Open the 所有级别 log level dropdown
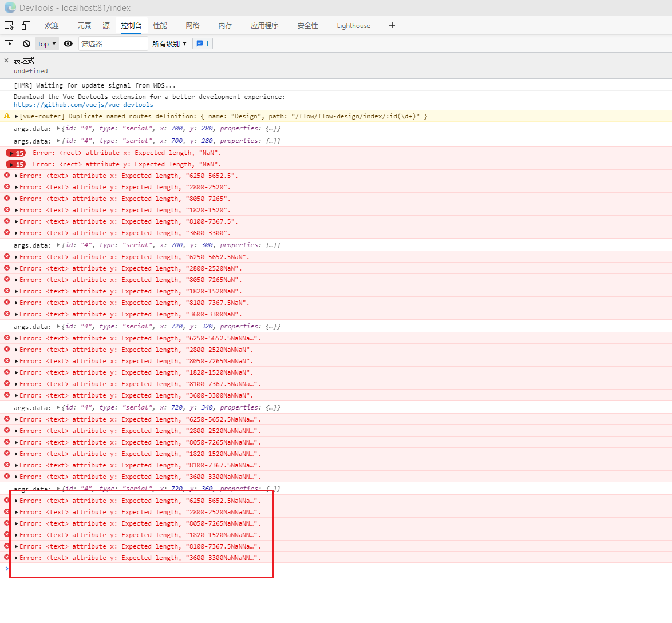The image size is (672, 623). (x=169, y=43)
